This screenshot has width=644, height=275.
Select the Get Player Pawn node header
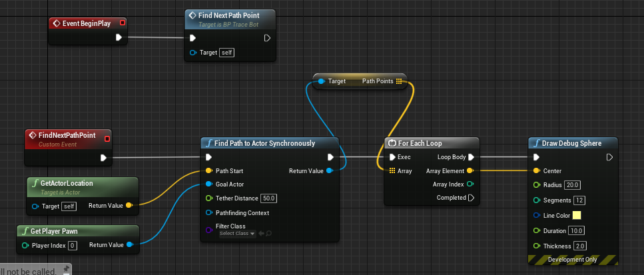tap(78, 231)
